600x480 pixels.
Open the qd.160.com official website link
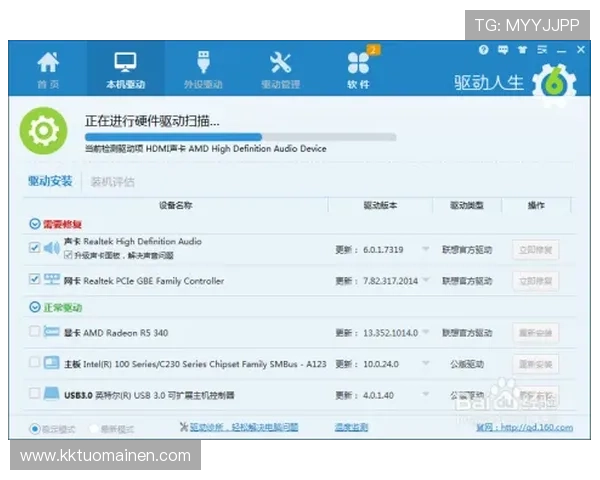pyautogui.click(x=538, y=427)
